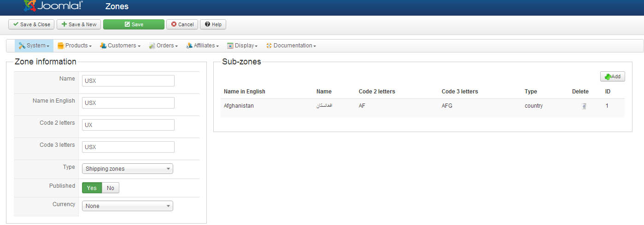Click the Save & Close button
This screenshot has height=225, width=644.
pos(31,24)
